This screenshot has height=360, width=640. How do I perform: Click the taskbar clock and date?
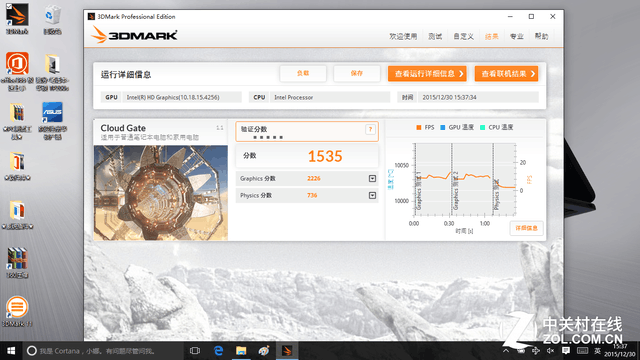tap(619, 351)
